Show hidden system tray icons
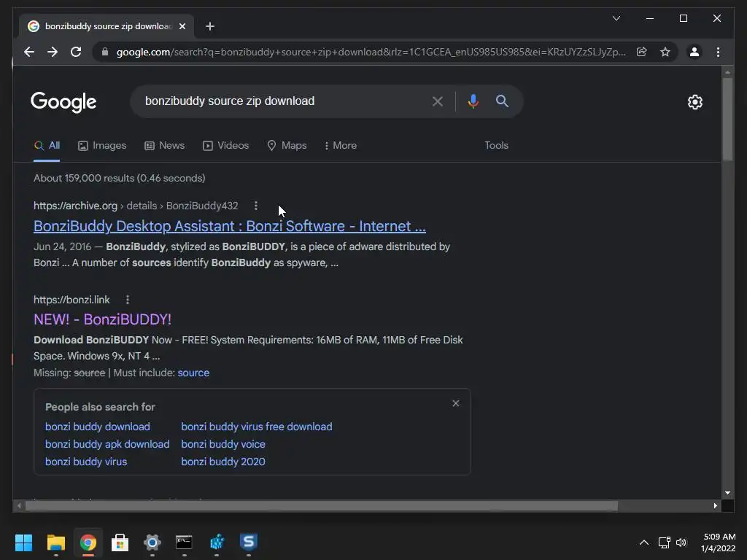This screenshot has width=747, height=560. click(643, 542)
